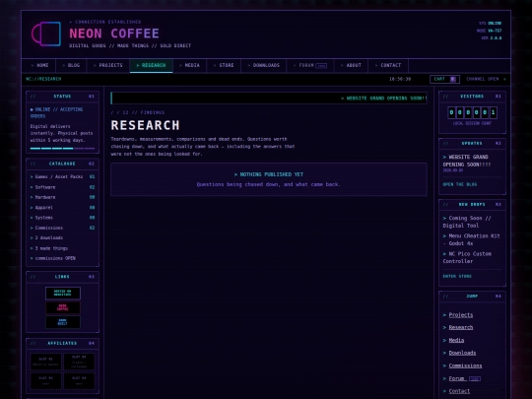
Task: Switch to the Projects tab
Action: (108, 65)
